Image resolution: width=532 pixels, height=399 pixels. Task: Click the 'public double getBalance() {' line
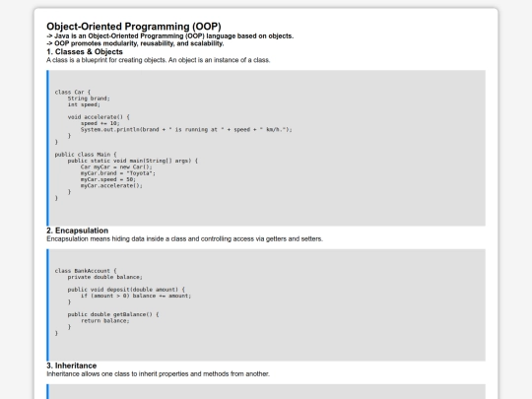click(x=113, y=314)
